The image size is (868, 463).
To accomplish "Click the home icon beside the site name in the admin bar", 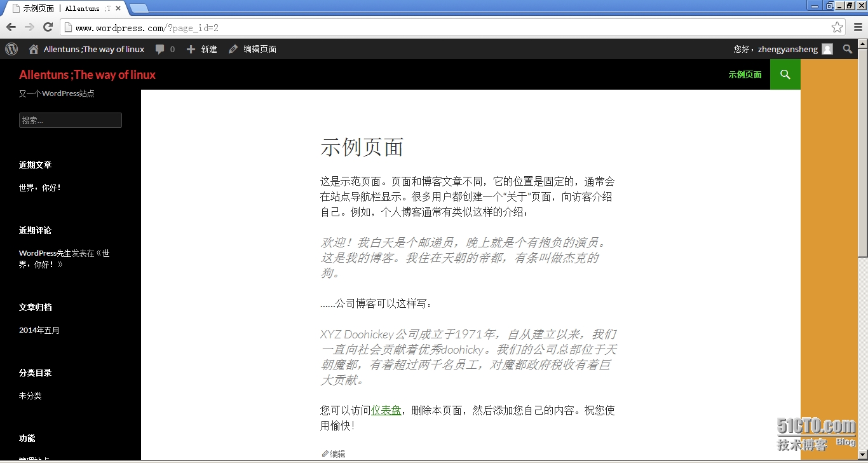I will point(34,49).
